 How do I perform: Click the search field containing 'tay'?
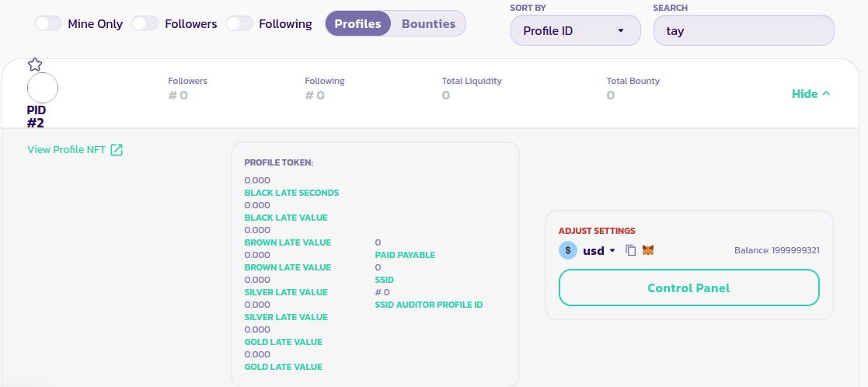click(x=744, y=31)
